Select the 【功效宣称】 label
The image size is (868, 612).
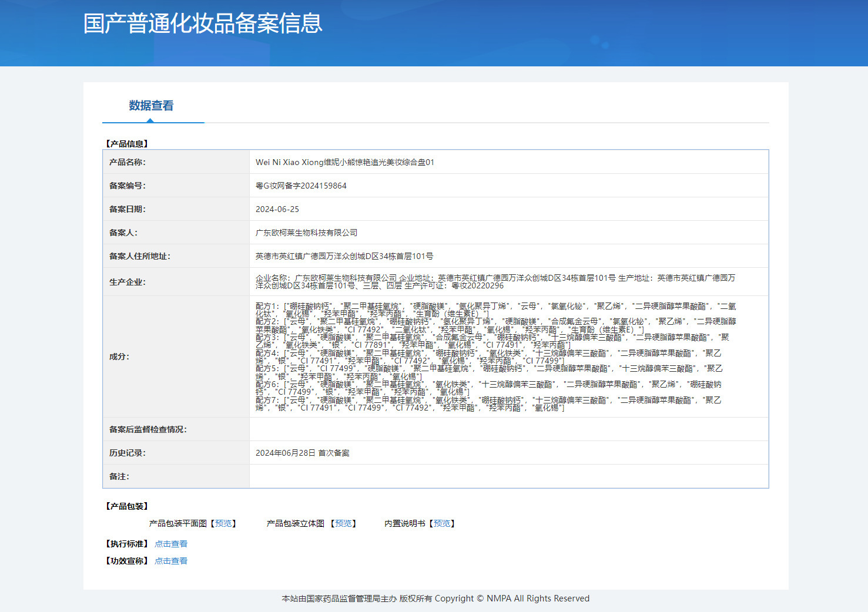click(126, 561)
